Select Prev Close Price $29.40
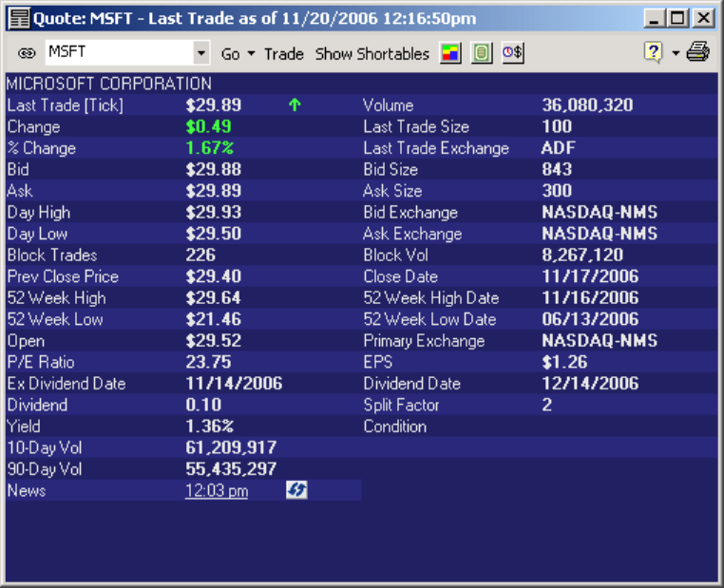Screen dimensions: 724x588 tap(214, 276)
